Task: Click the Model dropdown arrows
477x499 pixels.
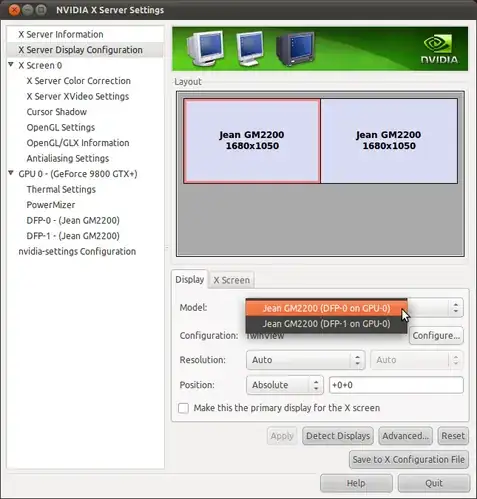Action: coord(456,307)
